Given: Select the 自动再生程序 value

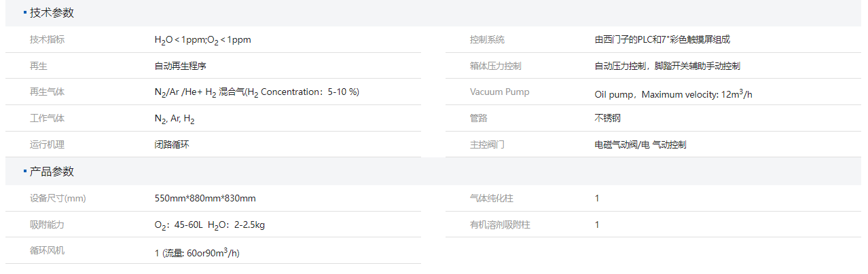Looking at the screenshot, I should (x=180, y=66).
